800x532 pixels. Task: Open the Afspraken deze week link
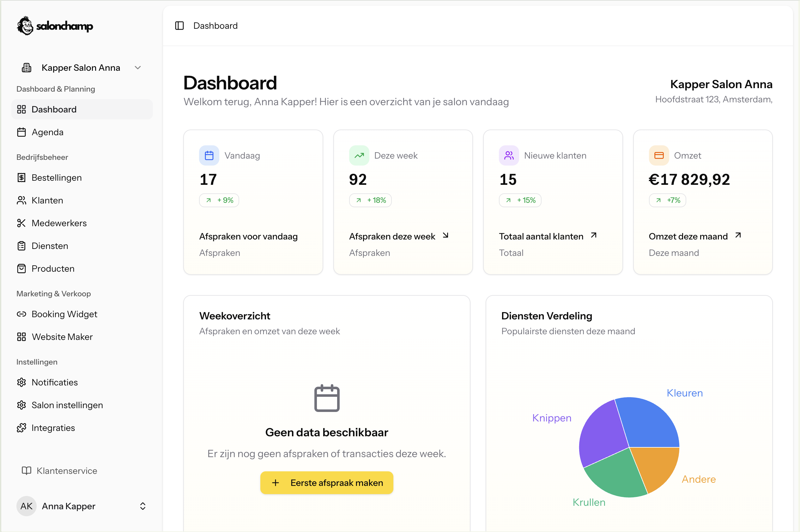392,236
